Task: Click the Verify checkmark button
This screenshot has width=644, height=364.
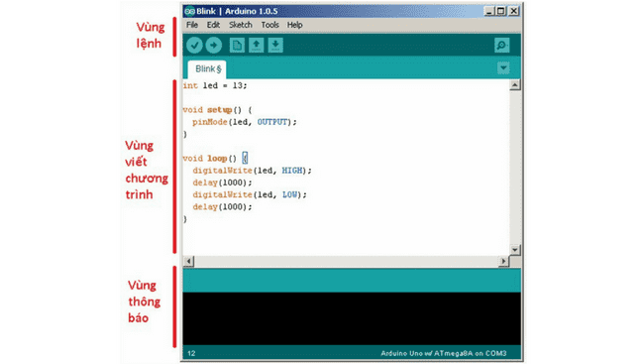Action: tap(194, 45)
